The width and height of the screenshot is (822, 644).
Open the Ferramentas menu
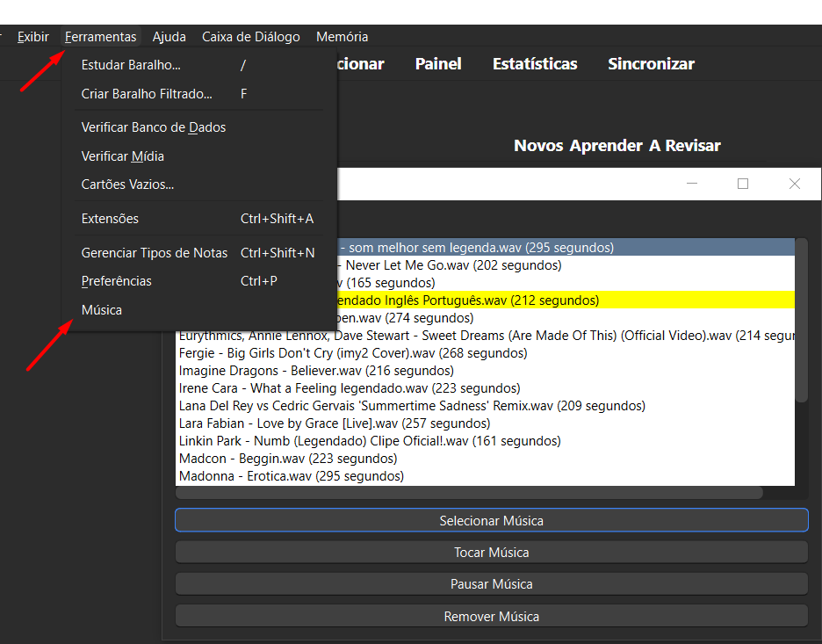pyautogui.click(x=101, y=37)
